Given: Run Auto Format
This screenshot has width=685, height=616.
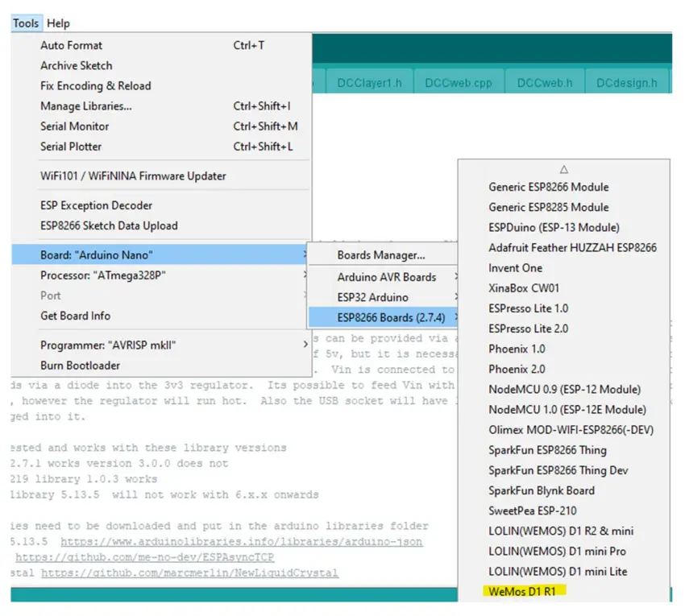Looking at the screenshot, I should 70,45.
